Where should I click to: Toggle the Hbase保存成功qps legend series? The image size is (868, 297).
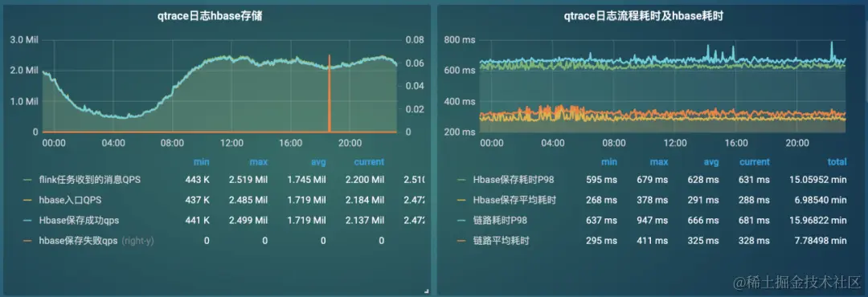79,220
